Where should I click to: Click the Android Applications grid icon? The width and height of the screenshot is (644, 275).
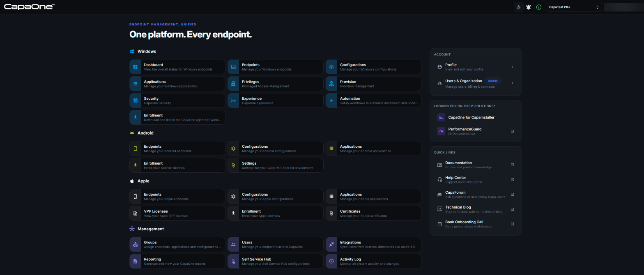331,149
